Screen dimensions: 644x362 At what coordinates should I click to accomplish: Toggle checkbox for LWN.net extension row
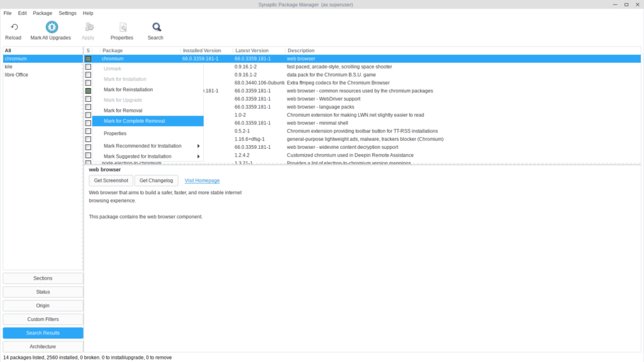(x=88, y=115)
